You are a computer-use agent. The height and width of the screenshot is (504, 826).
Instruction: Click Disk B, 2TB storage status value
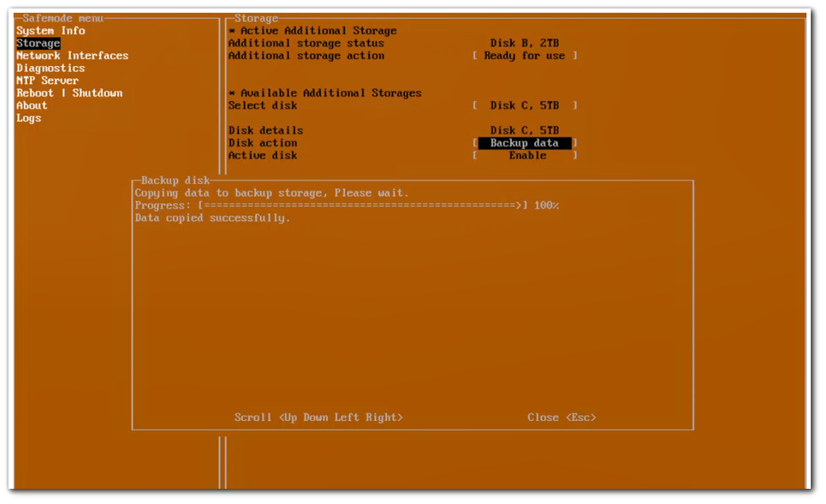coord(524,43)
